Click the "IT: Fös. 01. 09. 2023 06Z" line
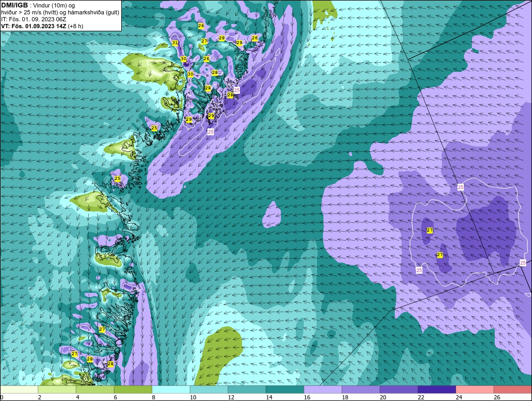 (34, 19)
